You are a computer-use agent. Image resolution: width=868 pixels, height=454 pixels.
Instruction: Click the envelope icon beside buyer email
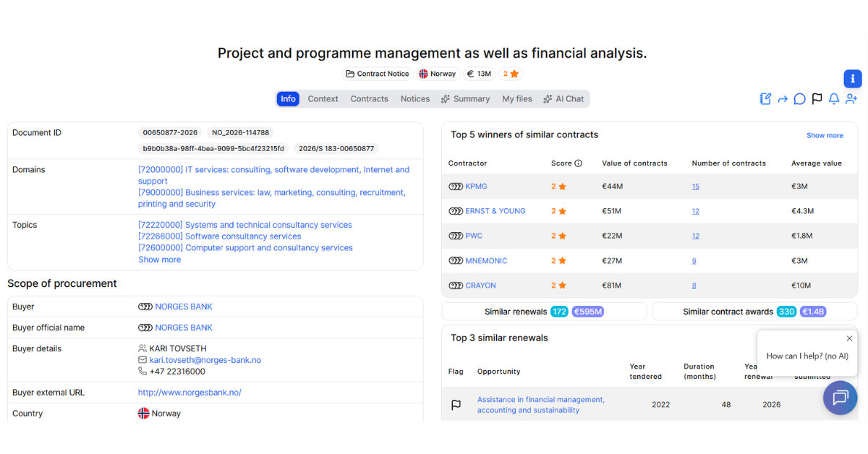click(x=142, y=360)
